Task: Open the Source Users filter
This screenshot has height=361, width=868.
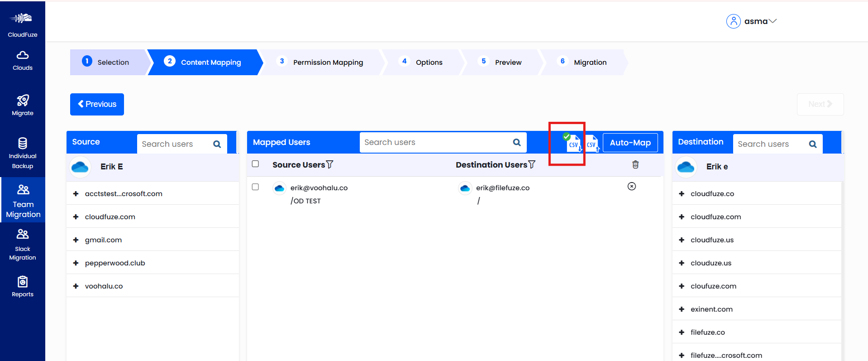Action: pyautogui.click(x=330, y=164)
